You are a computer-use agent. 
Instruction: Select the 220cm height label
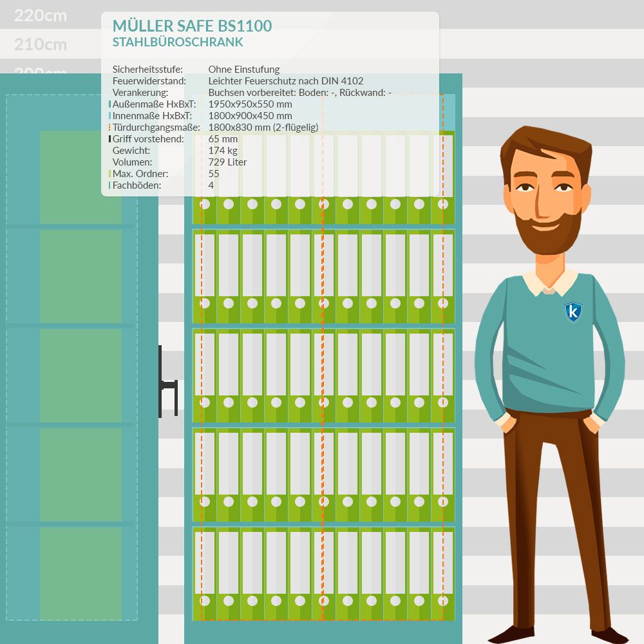(41, 15)
